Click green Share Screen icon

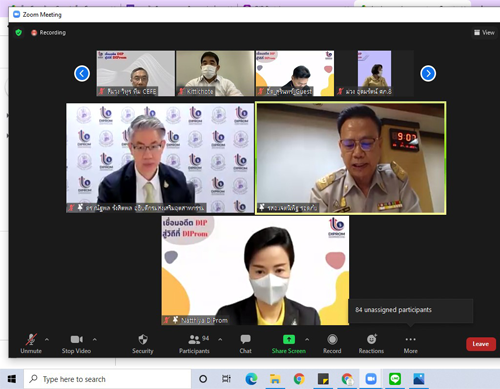[x=289, y=339]
